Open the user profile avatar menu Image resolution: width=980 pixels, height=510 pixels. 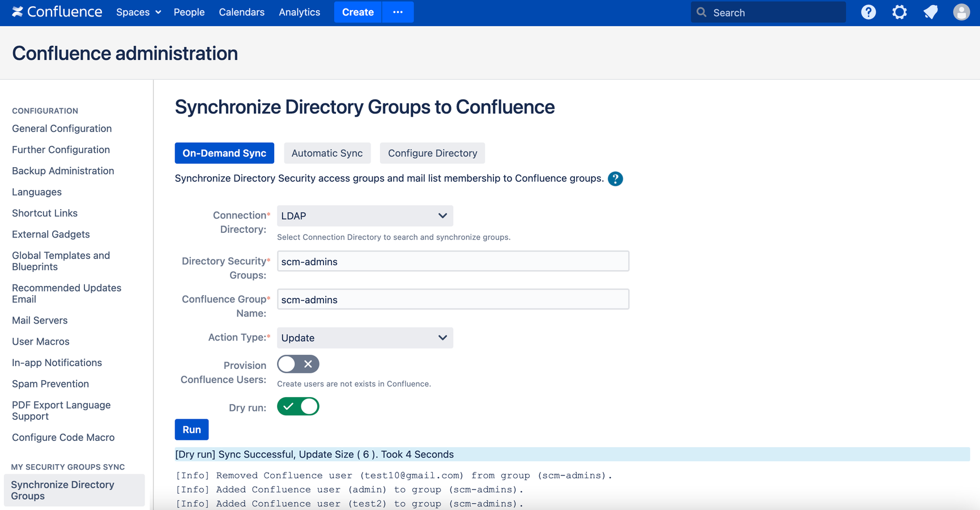[x=961, y=12]
